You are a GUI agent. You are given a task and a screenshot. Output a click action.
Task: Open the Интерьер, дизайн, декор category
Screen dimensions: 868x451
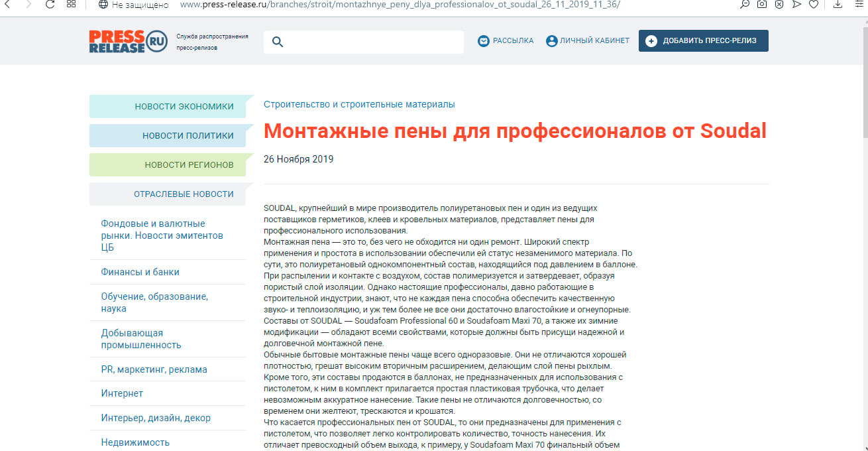156,418
